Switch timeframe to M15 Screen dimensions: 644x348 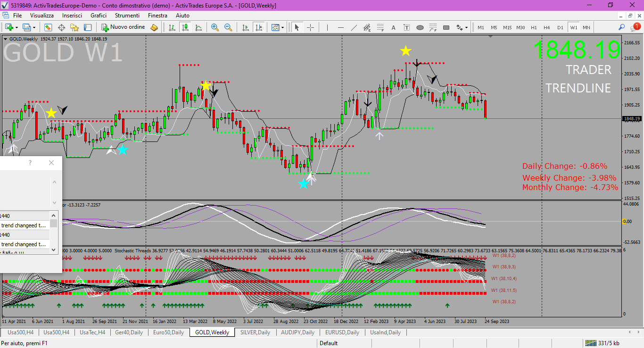point(507,27)
